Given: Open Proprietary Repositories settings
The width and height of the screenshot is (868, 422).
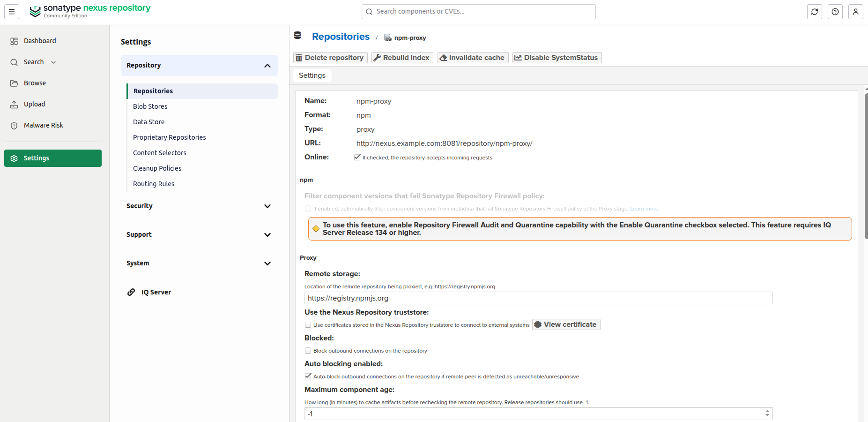Looking at the screenshot, I should (x=170, y=137).
